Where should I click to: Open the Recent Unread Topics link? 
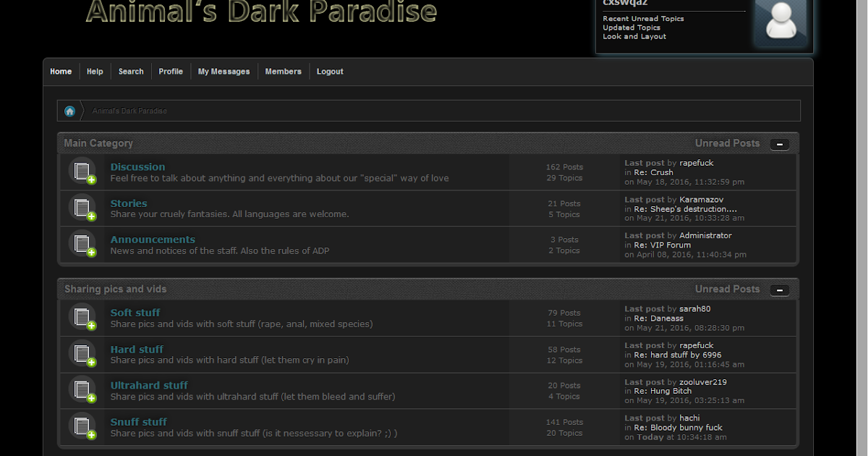click(643, 18)
